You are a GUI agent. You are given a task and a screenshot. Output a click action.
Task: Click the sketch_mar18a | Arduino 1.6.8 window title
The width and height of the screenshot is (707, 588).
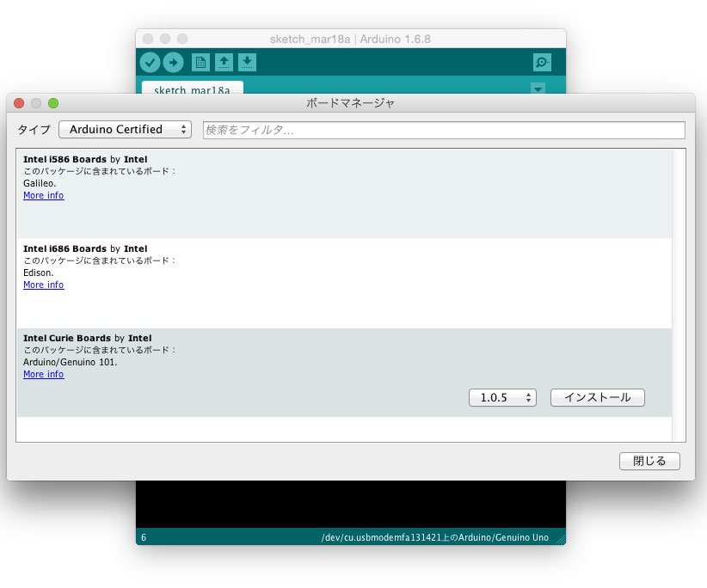click(x=350, y=40)
